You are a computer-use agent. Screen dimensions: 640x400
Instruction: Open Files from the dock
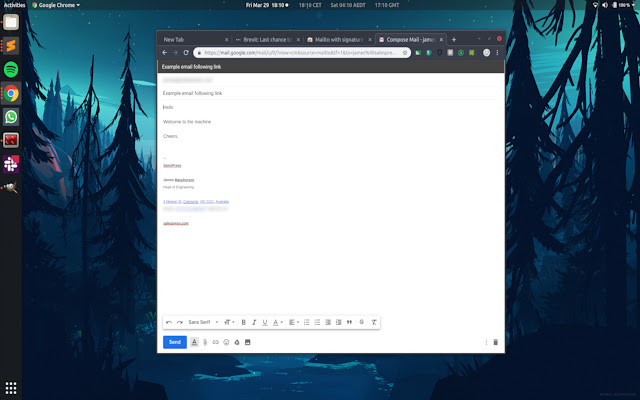click(11, 22)
